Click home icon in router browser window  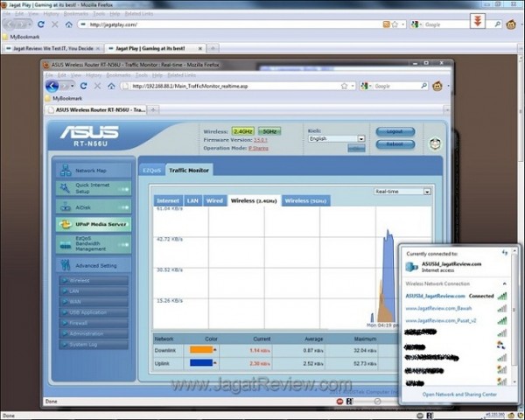click(x=111, y=86)
